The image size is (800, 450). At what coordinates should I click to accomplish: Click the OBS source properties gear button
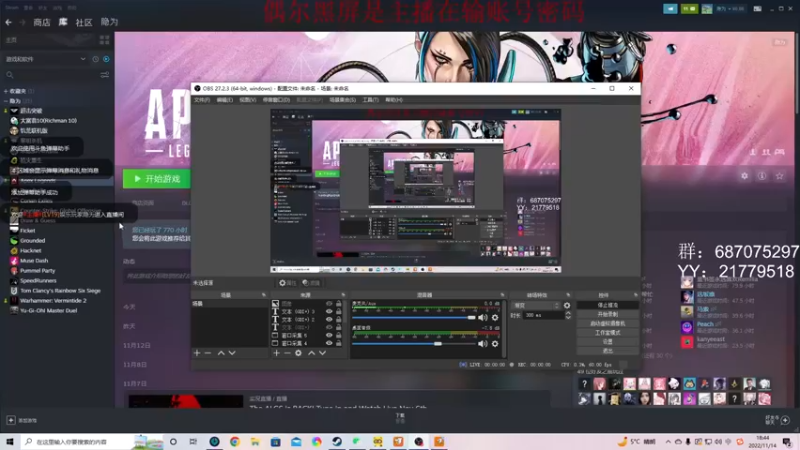point(287,283)
